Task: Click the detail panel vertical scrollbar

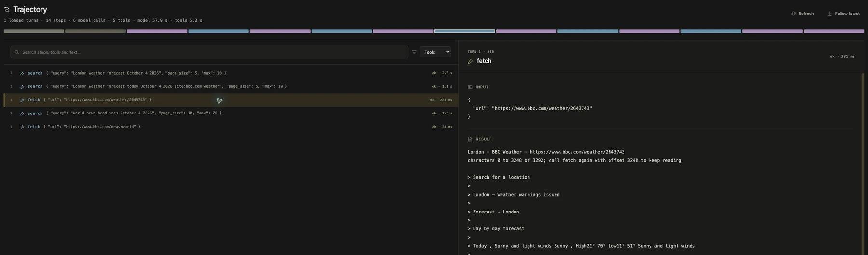Action: pyautogui.click(x=863, y=164)
